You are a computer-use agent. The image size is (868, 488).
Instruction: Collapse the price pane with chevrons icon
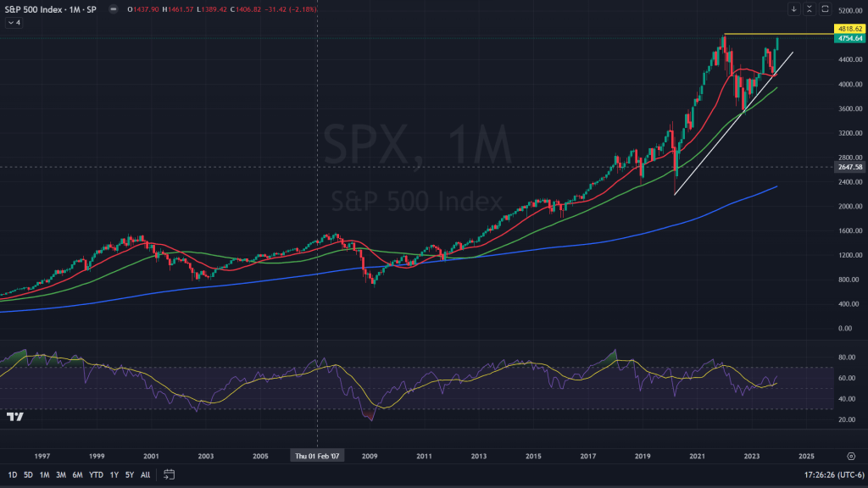click(809, 9)
